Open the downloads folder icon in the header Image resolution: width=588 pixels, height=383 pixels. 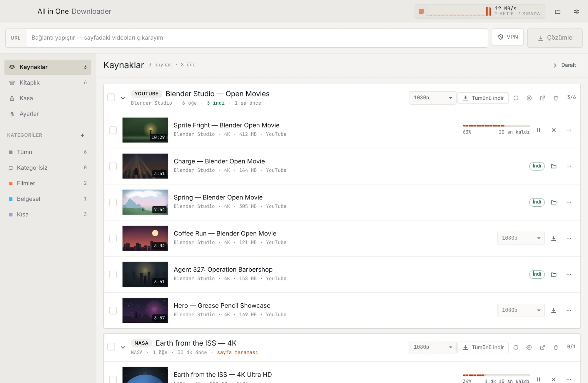(557, 12)
